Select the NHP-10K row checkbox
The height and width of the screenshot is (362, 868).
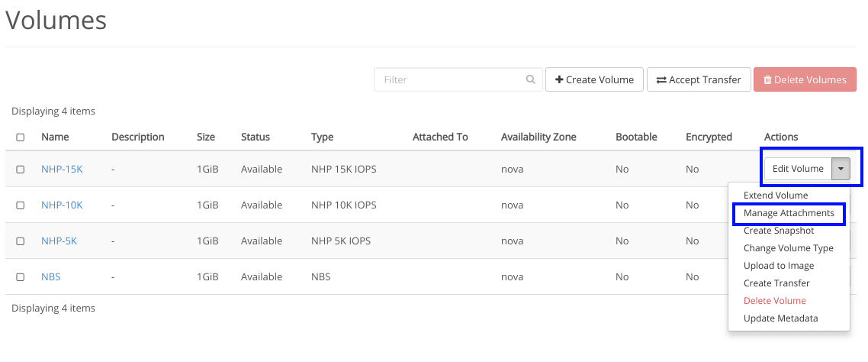click(21, 205)
